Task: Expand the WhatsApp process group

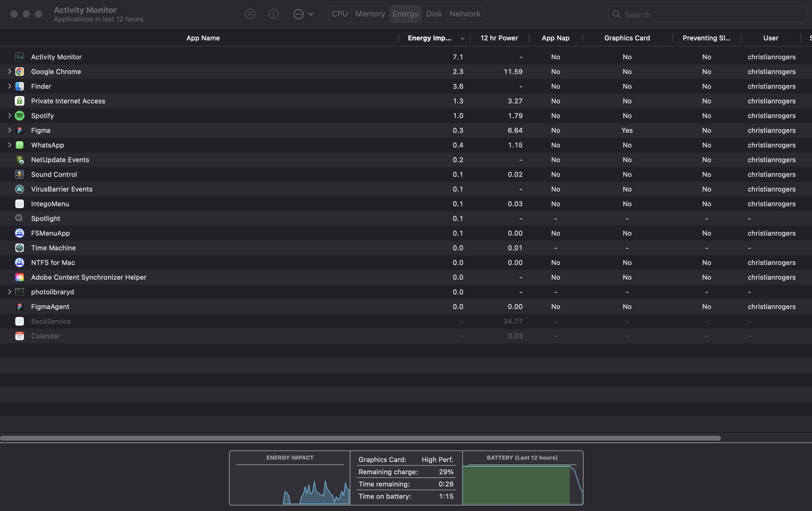Action: (x=9, y=145)
